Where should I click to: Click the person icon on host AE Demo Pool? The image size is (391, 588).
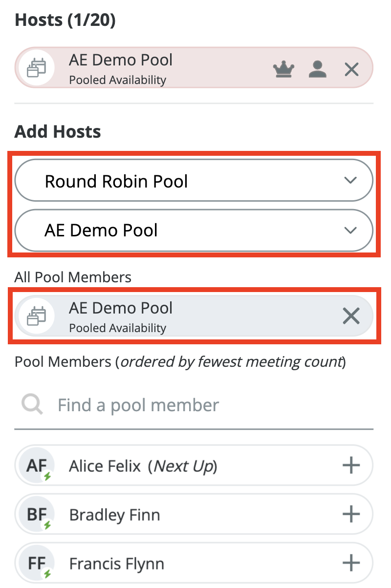coord(317,70)
